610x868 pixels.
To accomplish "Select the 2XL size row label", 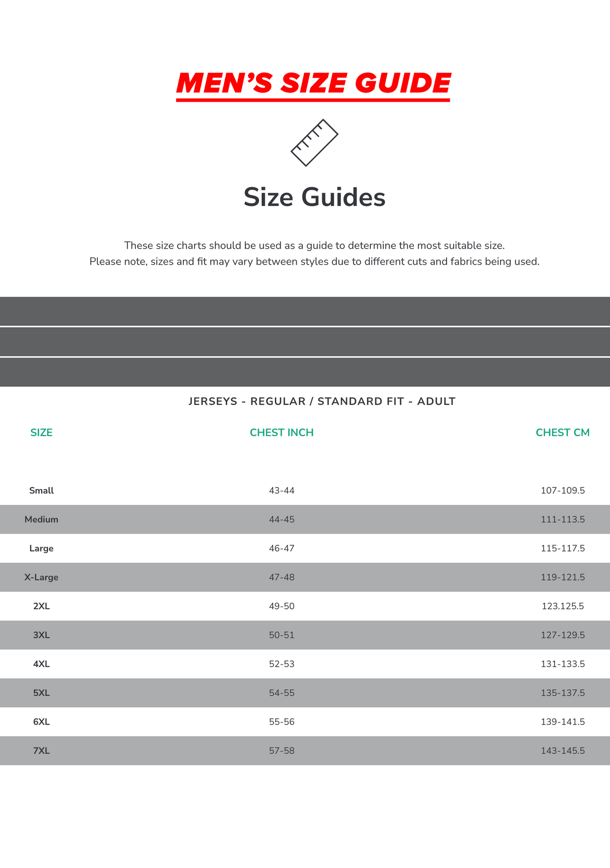I will coord(41,606).
